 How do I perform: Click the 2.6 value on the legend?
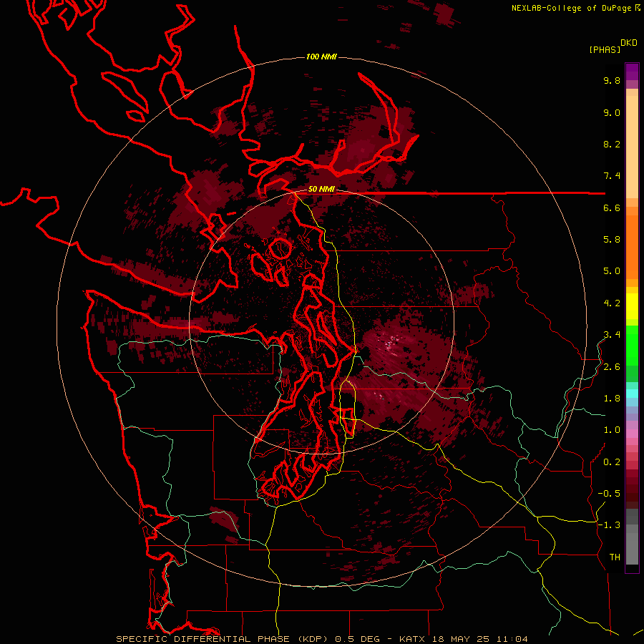(x=612, y=367)
